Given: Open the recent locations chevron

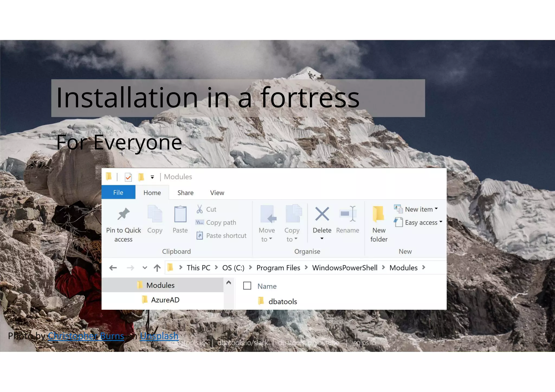Looking at the screenshot, I should pyautogui.click(x=145, y=268).
